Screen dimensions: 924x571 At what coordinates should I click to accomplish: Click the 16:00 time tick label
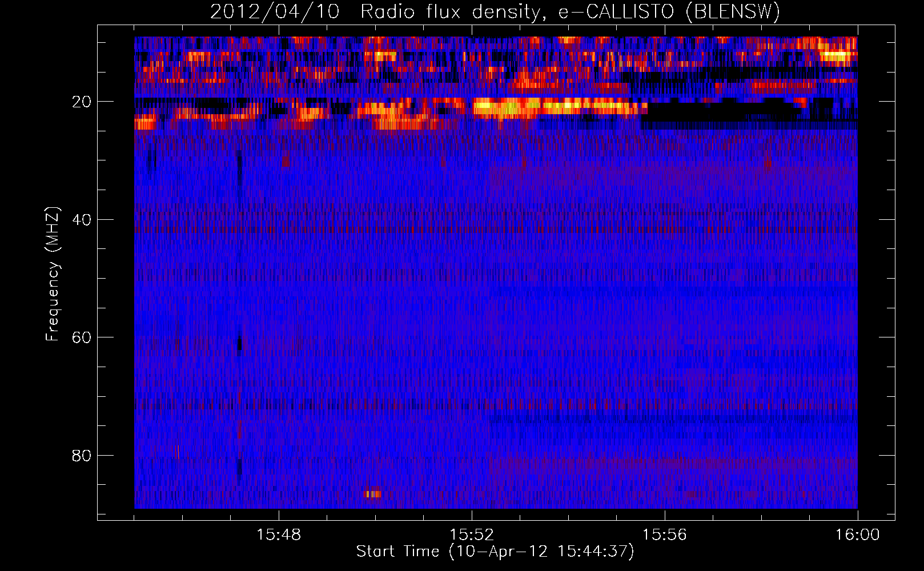click(x=858, y=535)
